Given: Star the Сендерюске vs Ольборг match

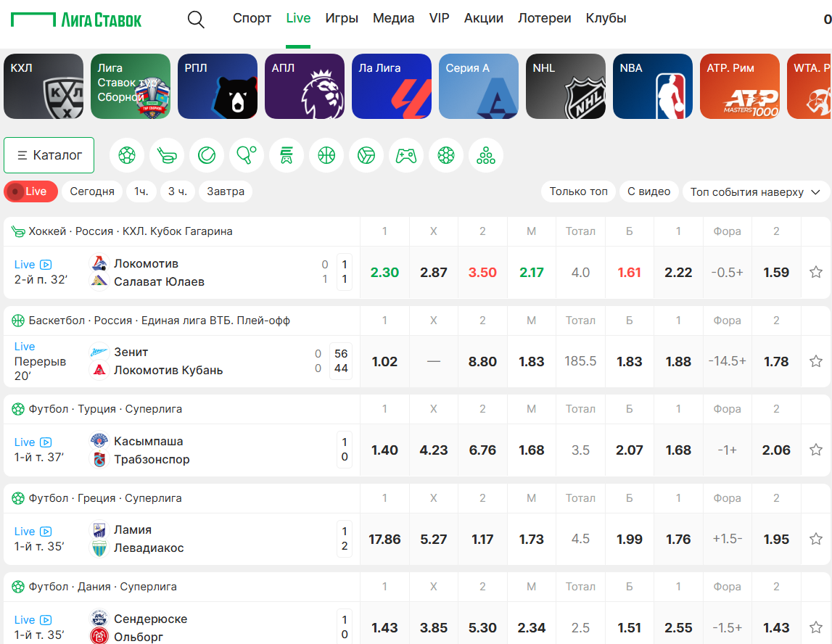Looking at the screenshot, I should click(815, 627).
